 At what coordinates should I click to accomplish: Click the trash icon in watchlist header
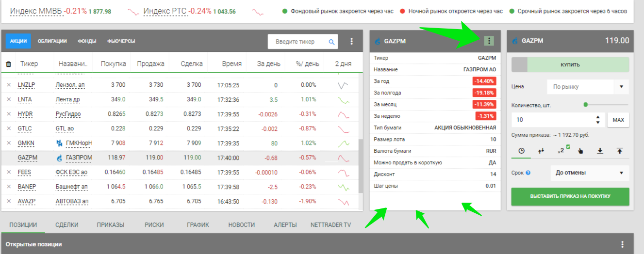click(8, 64)
